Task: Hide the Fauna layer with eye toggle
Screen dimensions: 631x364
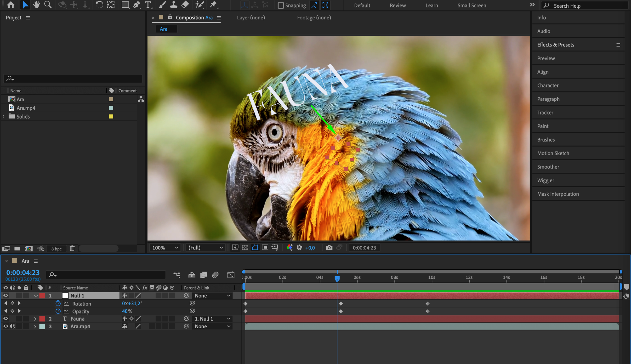Action: coord(6,319)
